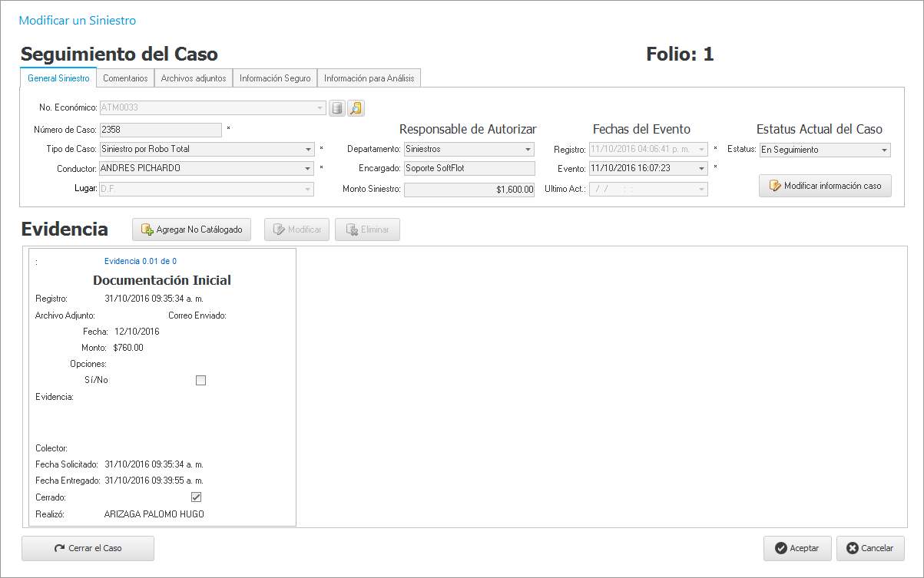Click the database icon beside No. Económico
The height and width of the screenshot is (578, 924).
336,108
